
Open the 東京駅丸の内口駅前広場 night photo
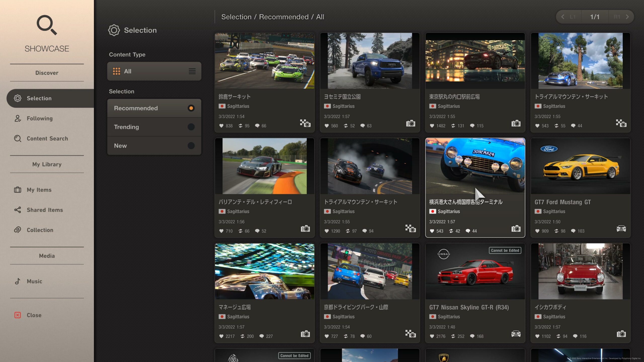tap(475, 61)
